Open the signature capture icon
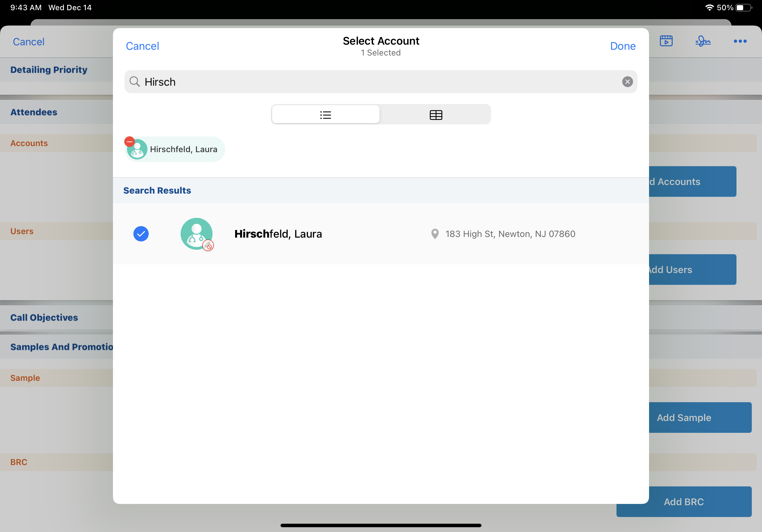Image resolution: width=762 pixels, height=532 pixels. (x=703, y=41)
